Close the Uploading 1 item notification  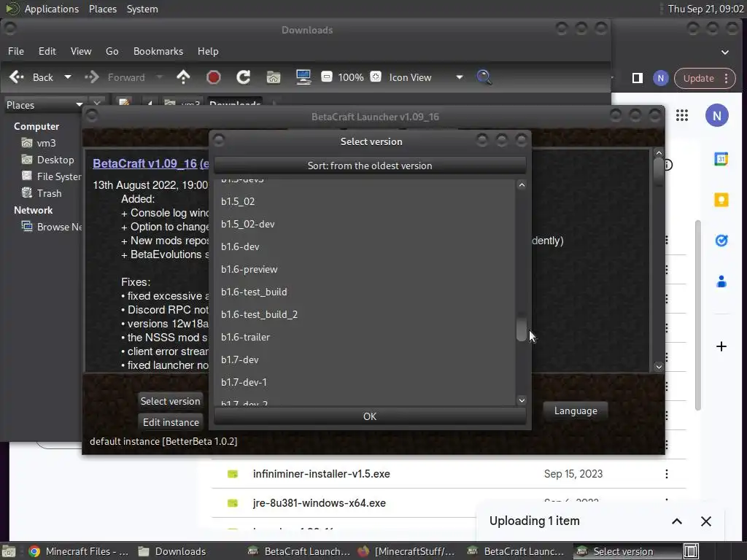[706, 521]
